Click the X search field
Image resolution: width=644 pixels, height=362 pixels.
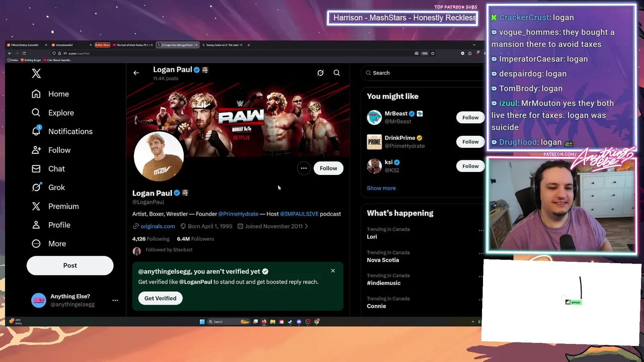pyautogui.click(x=422, y=73)
